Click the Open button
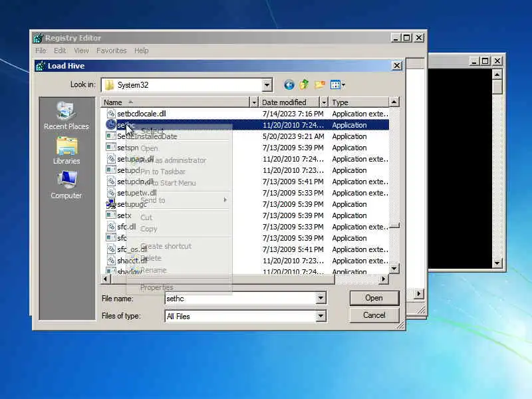This screenshot has height=399, width=532. coord(374,298)
